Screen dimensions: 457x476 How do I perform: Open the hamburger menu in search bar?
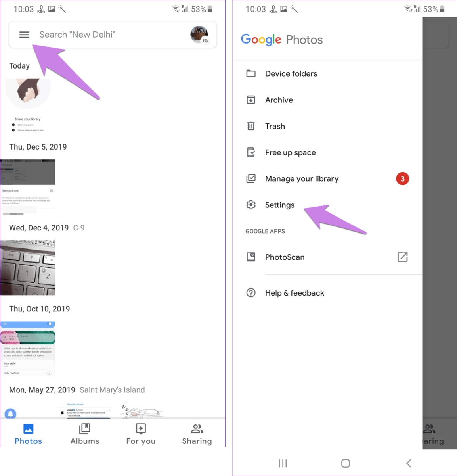coord(24,35)
